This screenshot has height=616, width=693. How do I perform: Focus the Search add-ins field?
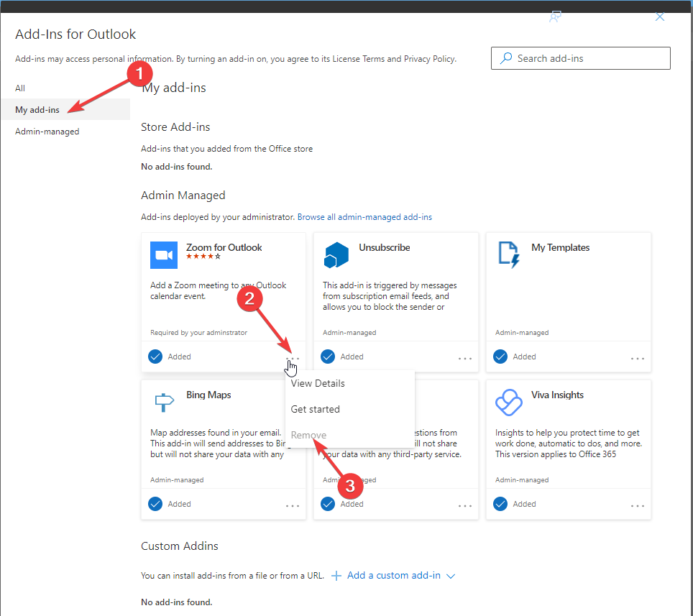[x=581, y=58]
